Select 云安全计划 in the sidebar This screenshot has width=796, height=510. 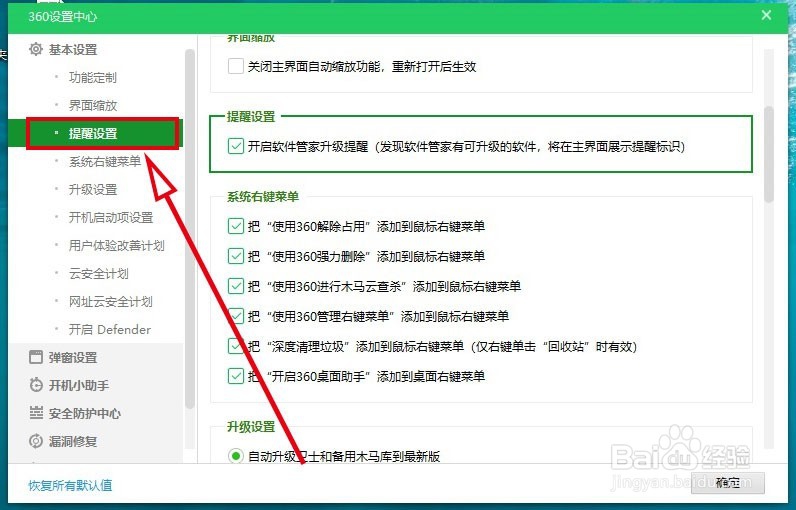(x=98, y=274)
